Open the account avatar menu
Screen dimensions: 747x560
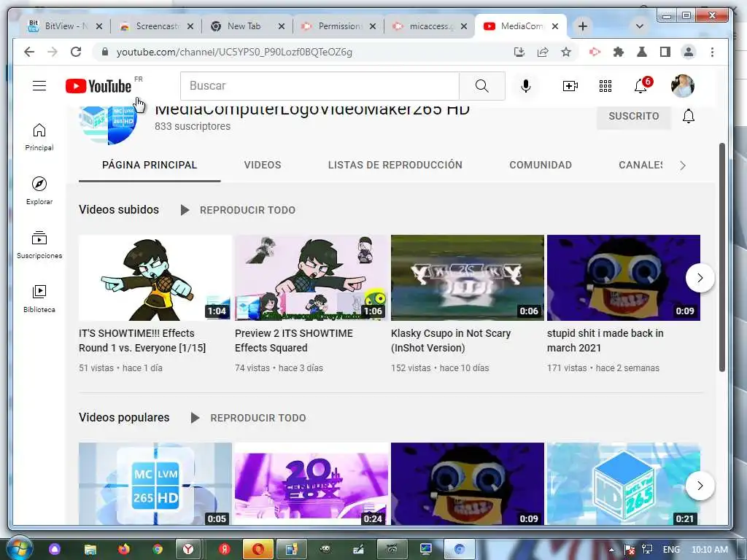click(x=682, y=86)
